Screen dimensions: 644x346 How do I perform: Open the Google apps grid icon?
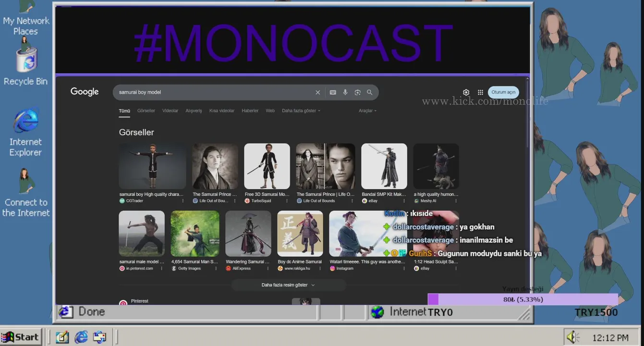coord(480,92)
